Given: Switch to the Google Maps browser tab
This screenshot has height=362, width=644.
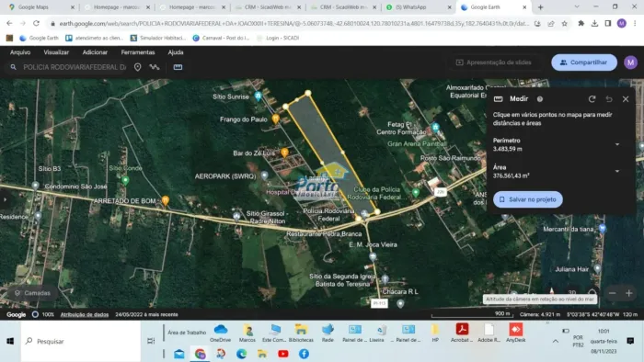Looking at the screenshot, I should point(41,7).
